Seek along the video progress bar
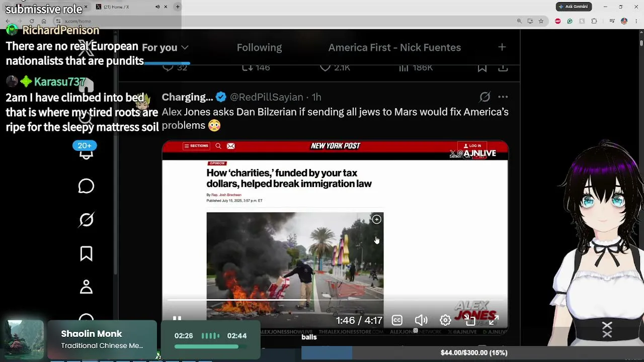The height and width of the screenshot is (362, 644). (335, 300)
